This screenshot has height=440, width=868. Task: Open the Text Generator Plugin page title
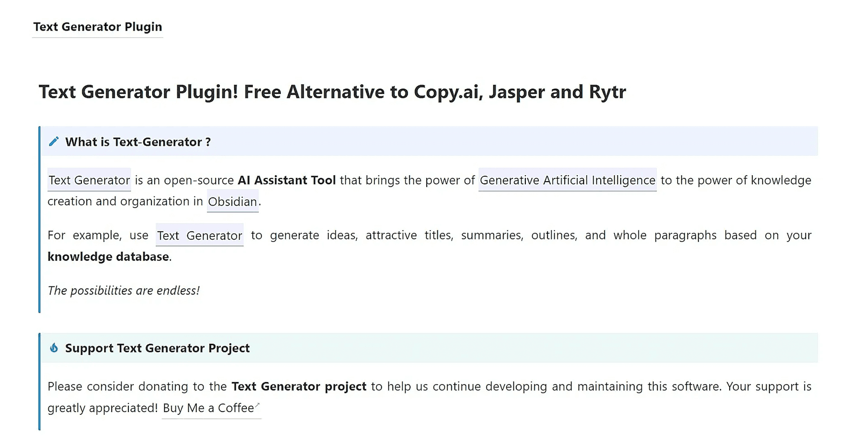pos(98,27)
